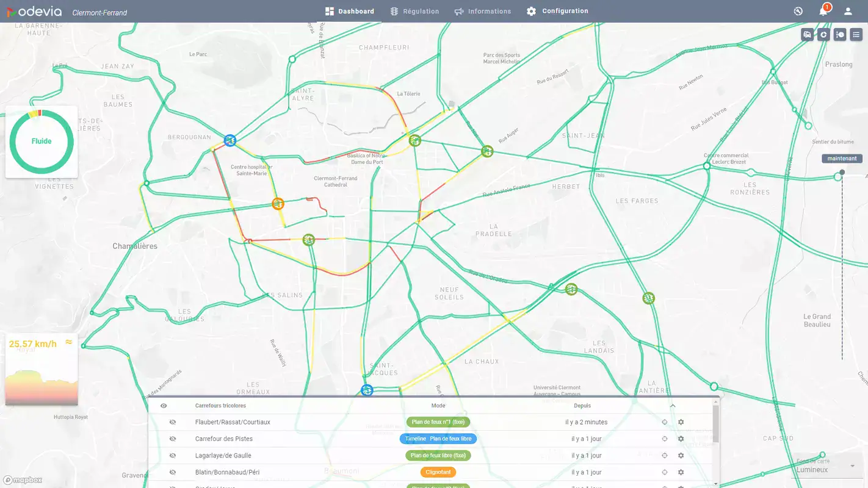
Task: Open settings gear for Carrefour des Pistes
Action: pos(681,439)
